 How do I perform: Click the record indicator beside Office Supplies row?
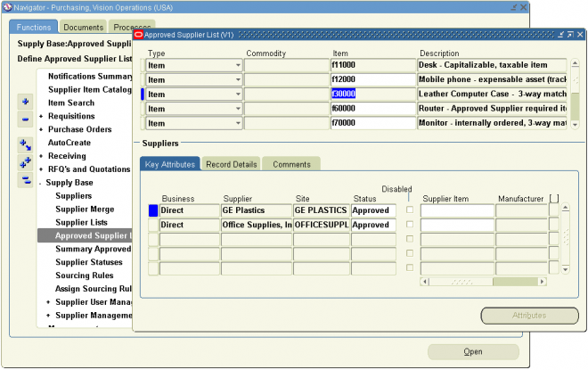[153, 225]
